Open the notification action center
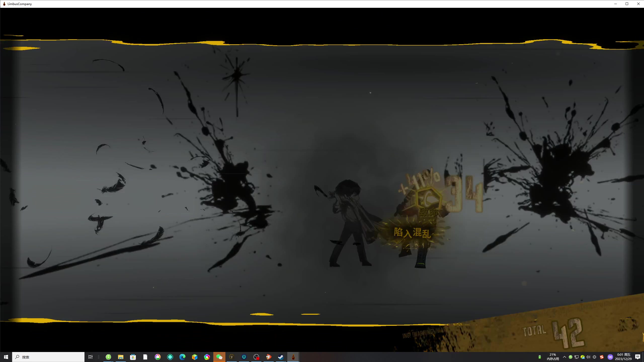 (637, 357)
